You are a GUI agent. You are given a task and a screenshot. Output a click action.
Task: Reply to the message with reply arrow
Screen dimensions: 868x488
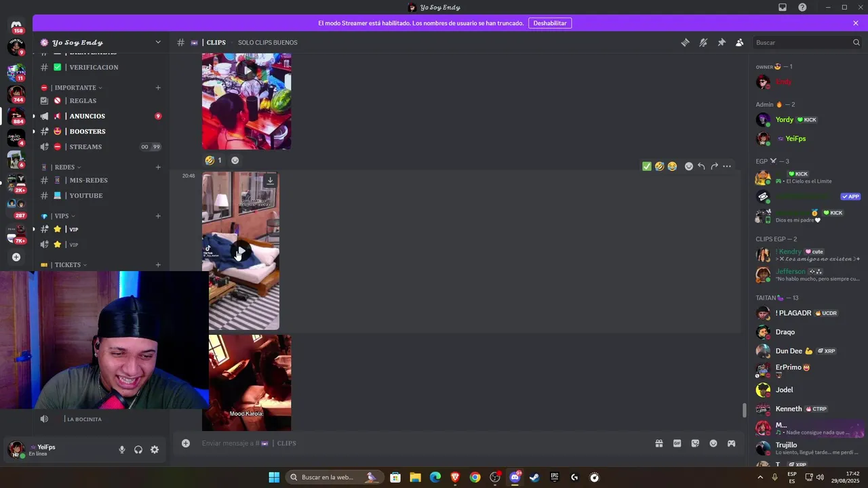[701, 166]
